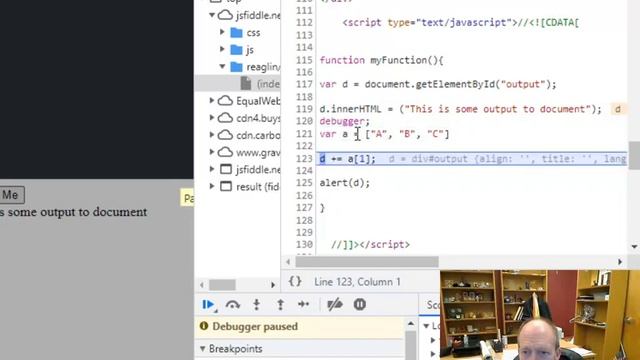Step over next function call
Image resolution: width=640 pixels, height=360 pixels.
coord(233,304)
